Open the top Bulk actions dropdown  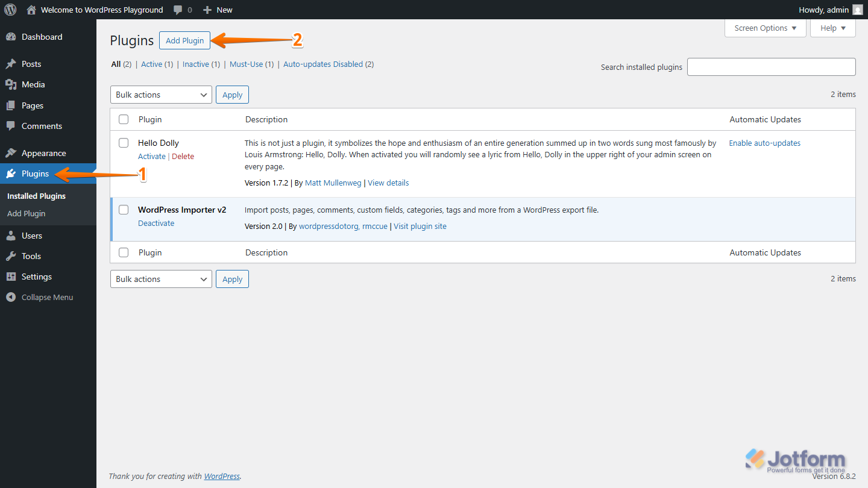coord(161,95)
